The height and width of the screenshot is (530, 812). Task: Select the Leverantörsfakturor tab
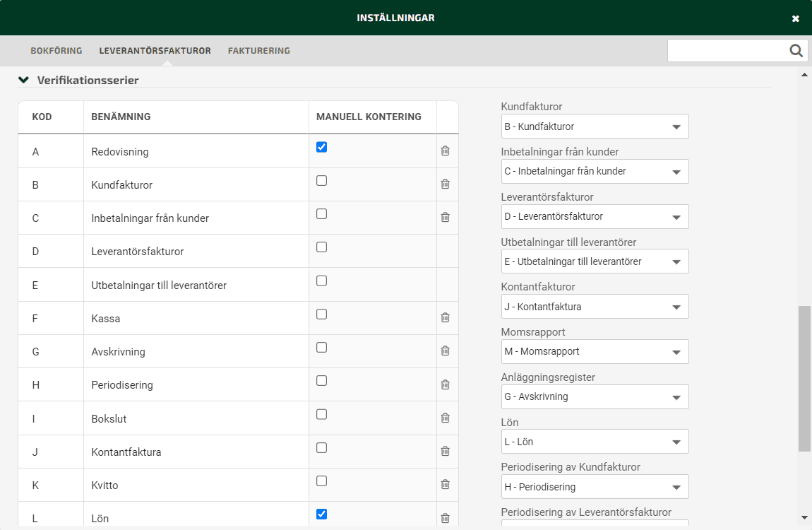tap(155, 51)
